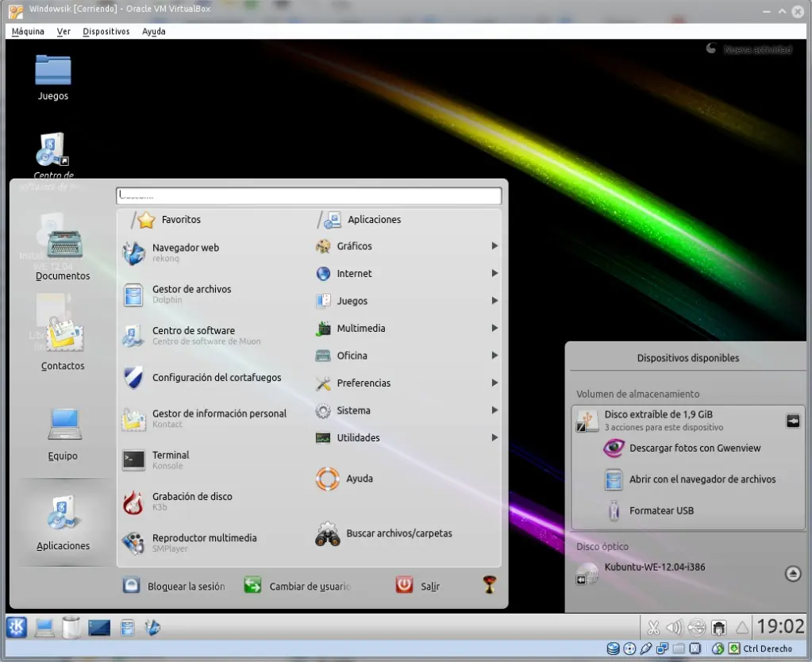Open the Oficina category
Image resolution: width=812 pixels, height=662 pixels.
(x=407, y=356)
